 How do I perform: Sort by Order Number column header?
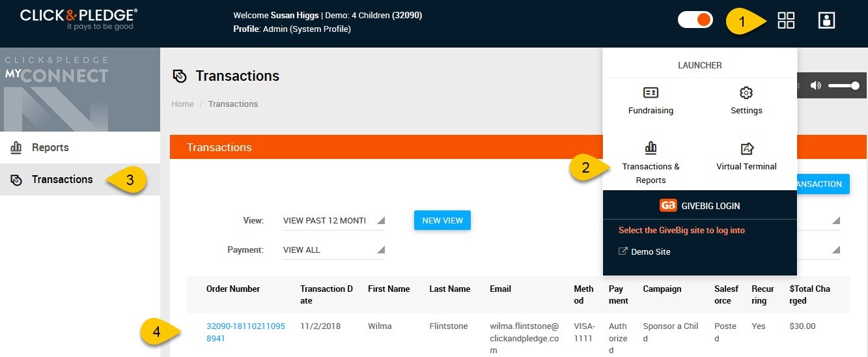click(x=233, y=289)
